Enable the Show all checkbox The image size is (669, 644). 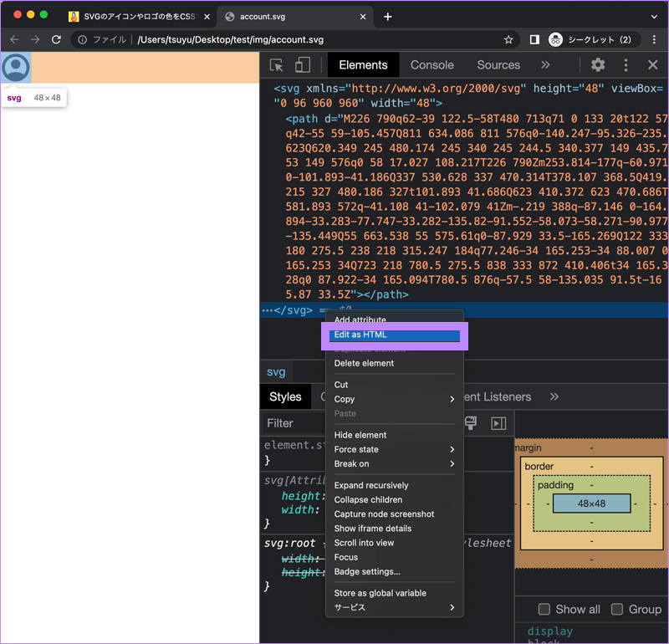pos(544,609)
